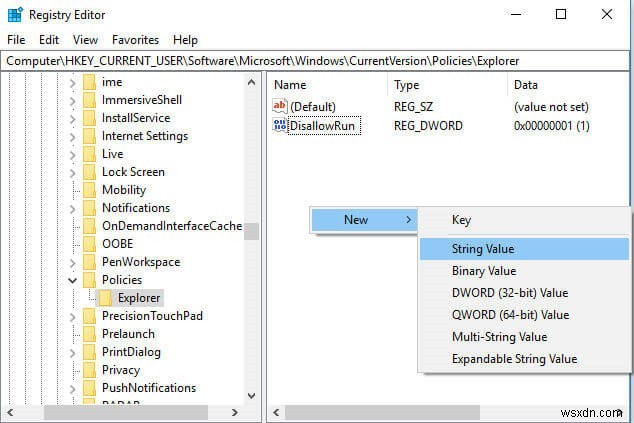
Task: Click the PenWorkspace folder icon
Action: pos(90,262)
